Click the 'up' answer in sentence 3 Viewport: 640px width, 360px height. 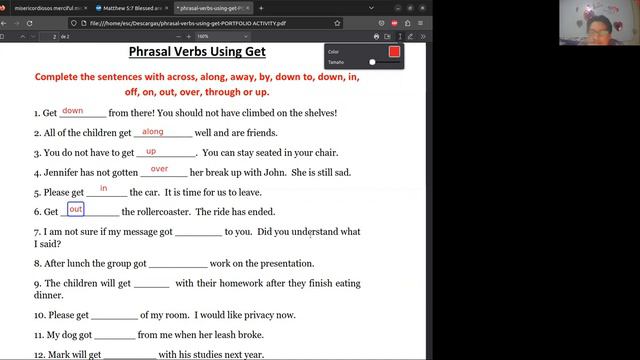(151, 151)
